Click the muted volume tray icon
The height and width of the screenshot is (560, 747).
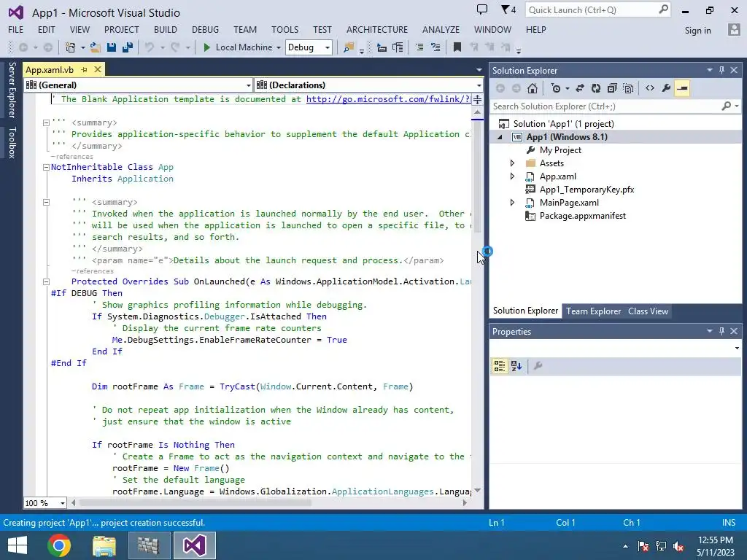(678, 546)
